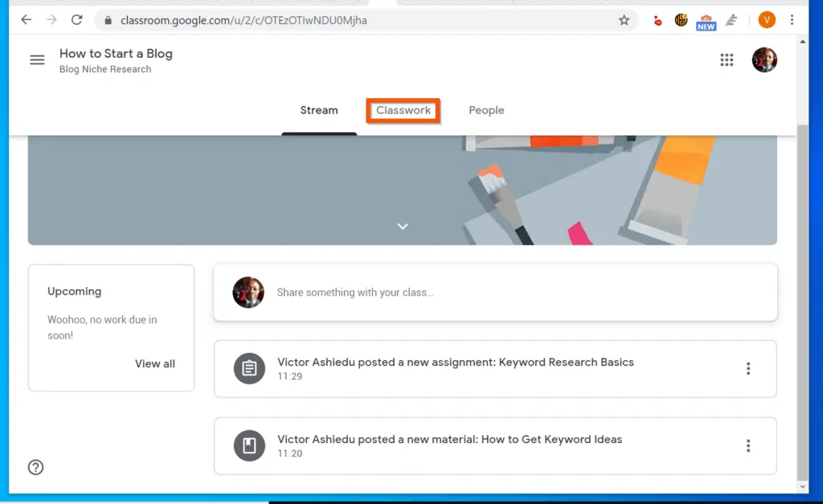823x504 pixels.
Task: Switch to the Classwork tab
Action: click(x=403, y=110)
